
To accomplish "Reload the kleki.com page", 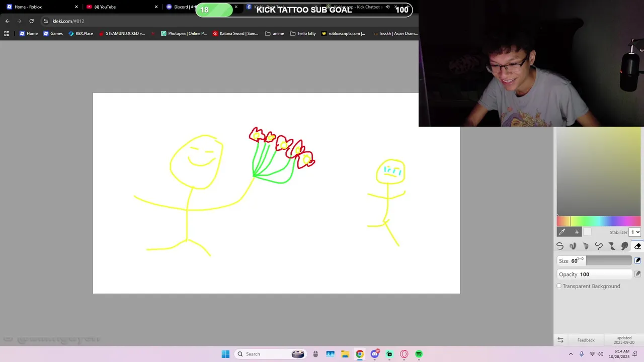I will 31,21.
